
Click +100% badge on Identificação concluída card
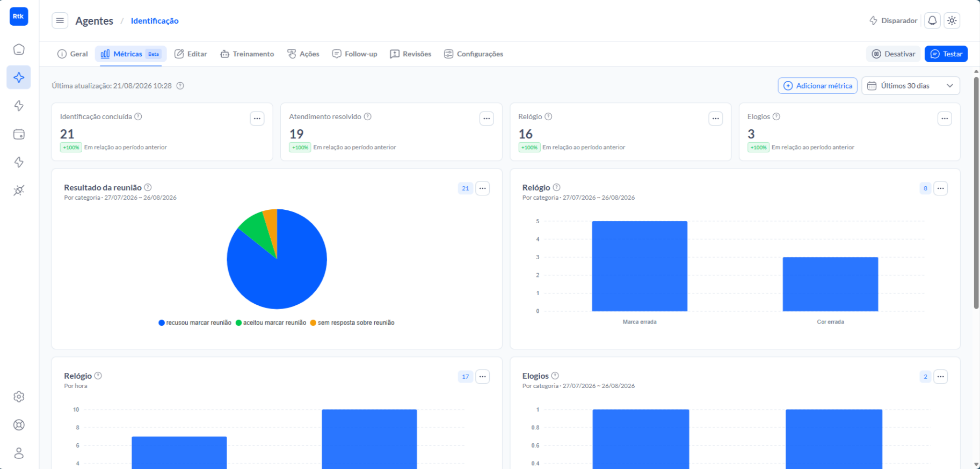point(71,148)
